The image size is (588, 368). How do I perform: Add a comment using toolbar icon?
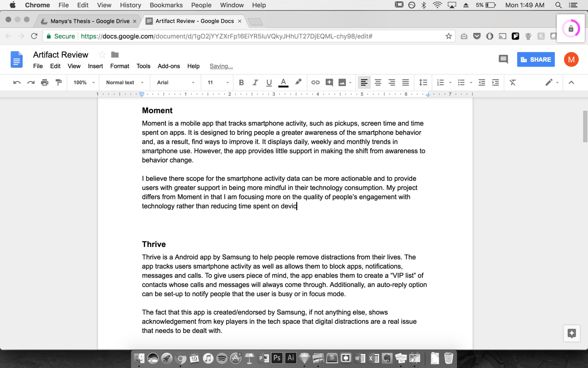329,82
